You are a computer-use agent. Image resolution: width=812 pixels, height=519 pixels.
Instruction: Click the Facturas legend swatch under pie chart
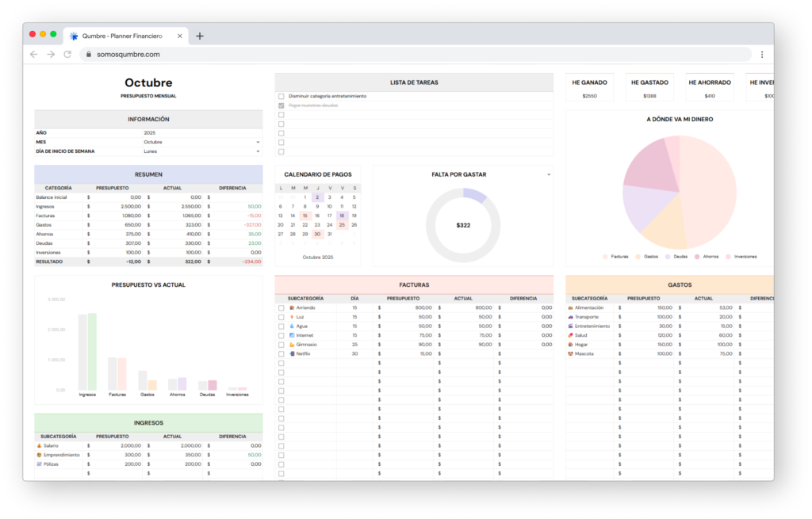pos(606,257)
